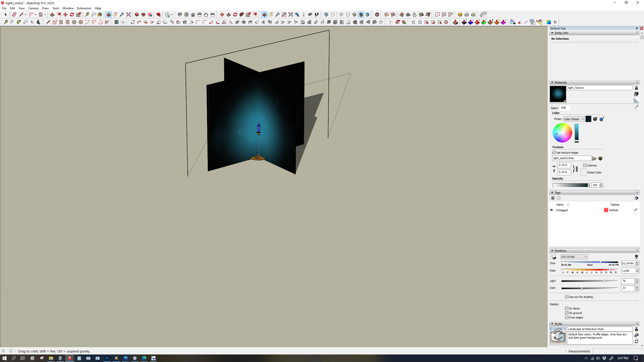Disable the Use sun for shading option
Screen dimensions: 644x362
point(567,297)
